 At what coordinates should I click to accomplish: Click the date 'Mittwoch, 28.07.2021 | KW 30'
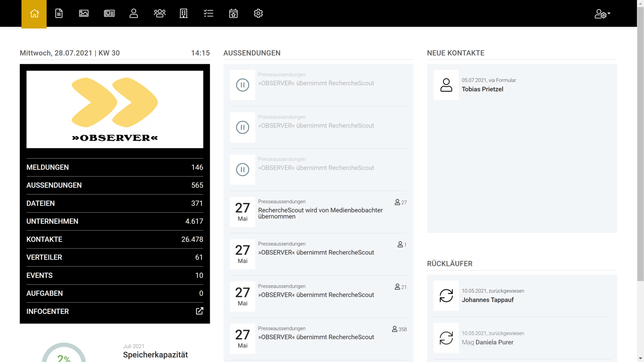click(x=70, y=53)
